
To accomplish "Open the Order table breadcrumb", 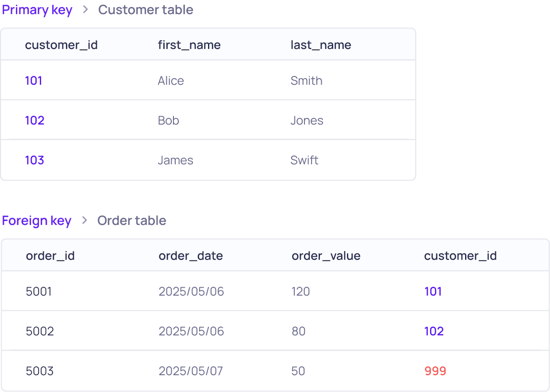I will tap(132, 221).
